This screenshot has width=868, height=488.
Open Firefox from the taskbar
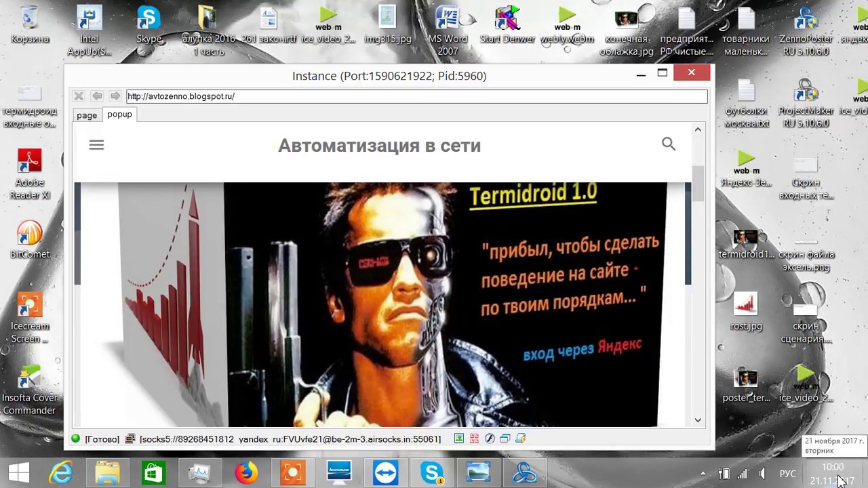click(x=246, y=473)
